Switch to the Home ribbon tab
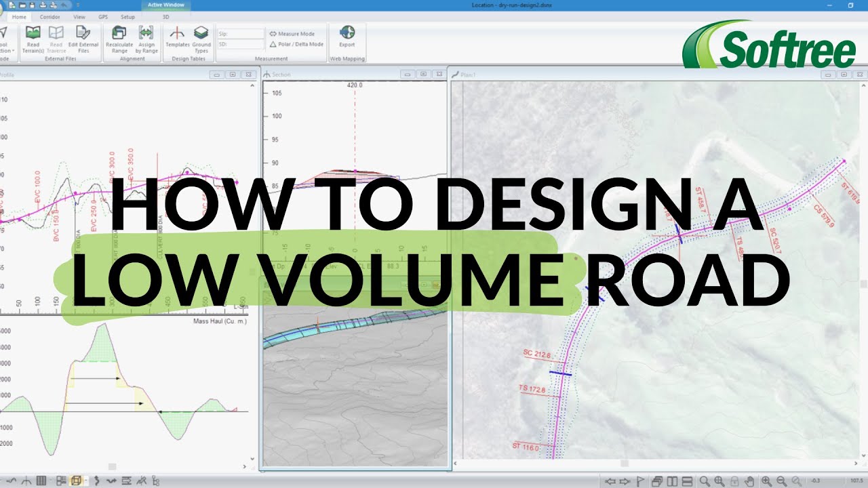The height and width of the screenshot is (488, 868). click(x=19, y=17)
